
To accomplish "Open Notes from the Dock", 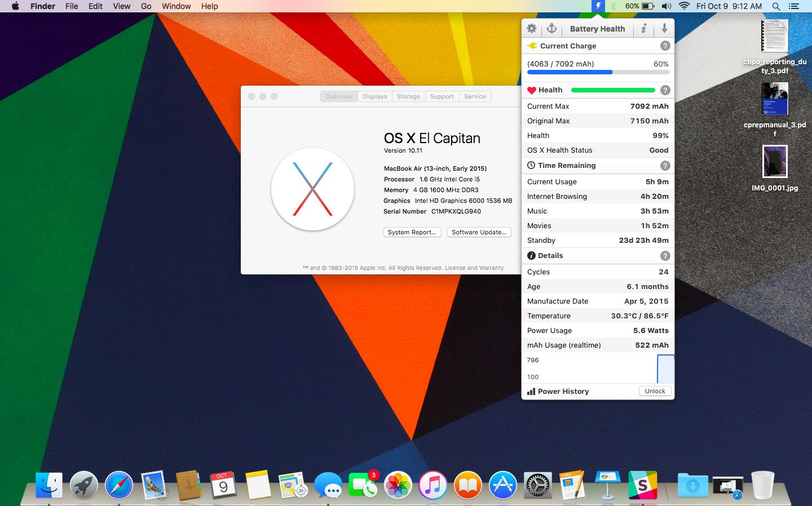I will point(258,485).
